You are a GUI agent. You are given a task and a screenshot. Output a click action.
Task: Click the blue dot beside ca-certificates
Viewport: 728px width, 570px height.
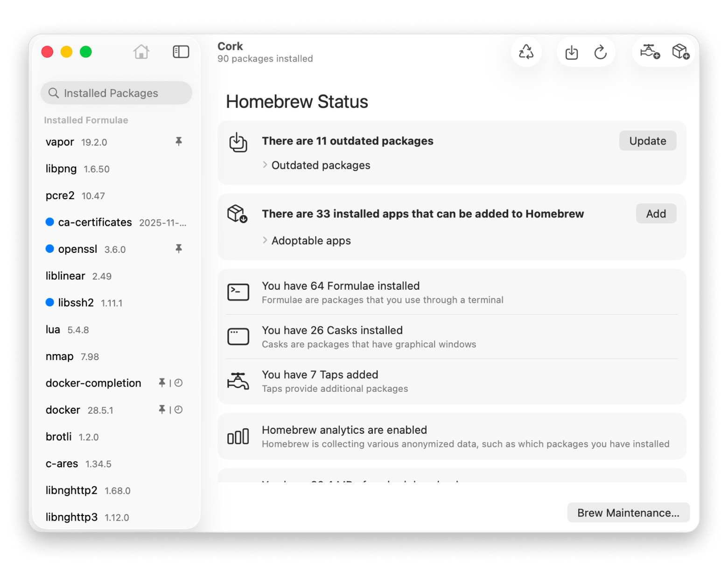(50, 222)
